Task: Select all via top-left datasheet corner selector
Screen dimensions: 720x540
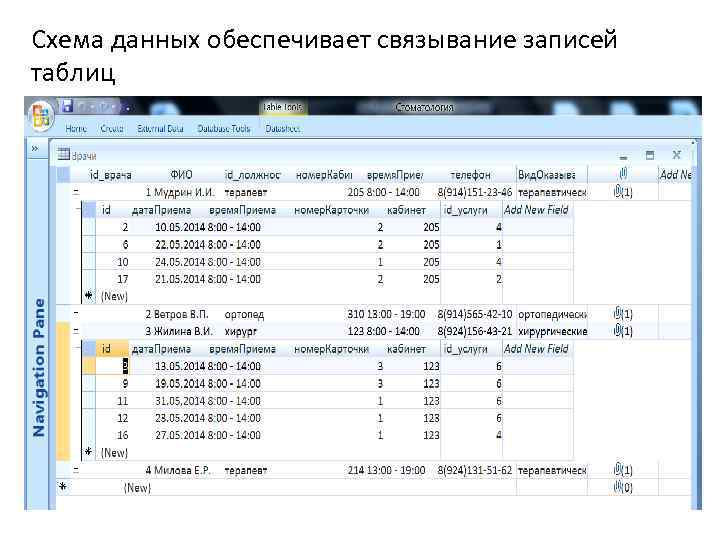Action: [x=63, y=174]
